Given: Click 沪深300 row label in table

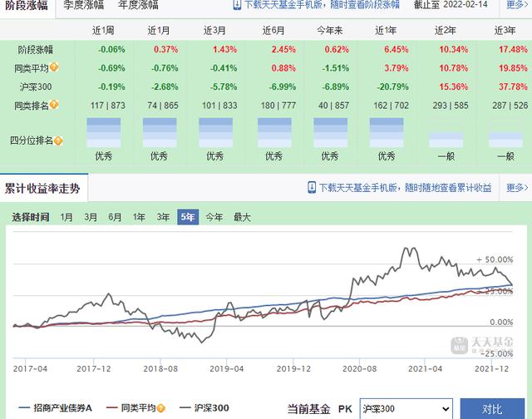Looking at the screenshot, I should point(36,86).
